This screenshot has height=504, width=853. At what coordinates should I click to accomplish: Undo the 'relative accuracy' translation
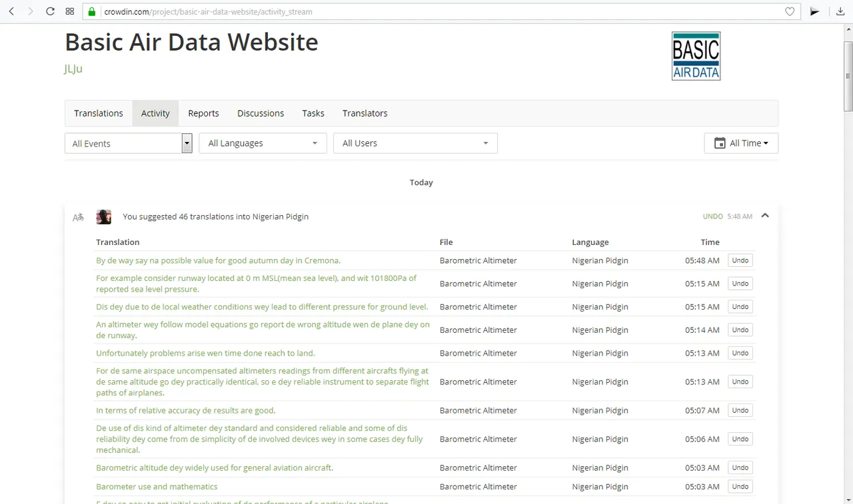pyautogui.click(x=740, y=410)
